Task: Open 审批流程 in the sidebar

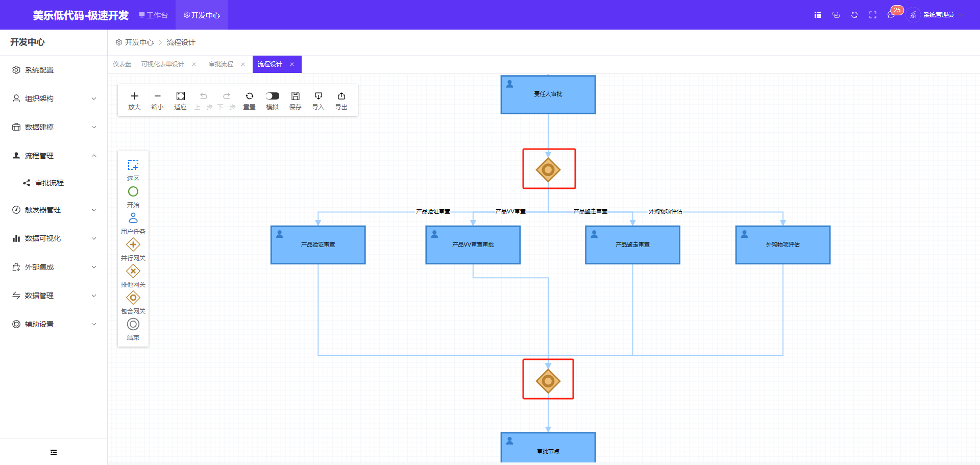Action: coord(49,183)
